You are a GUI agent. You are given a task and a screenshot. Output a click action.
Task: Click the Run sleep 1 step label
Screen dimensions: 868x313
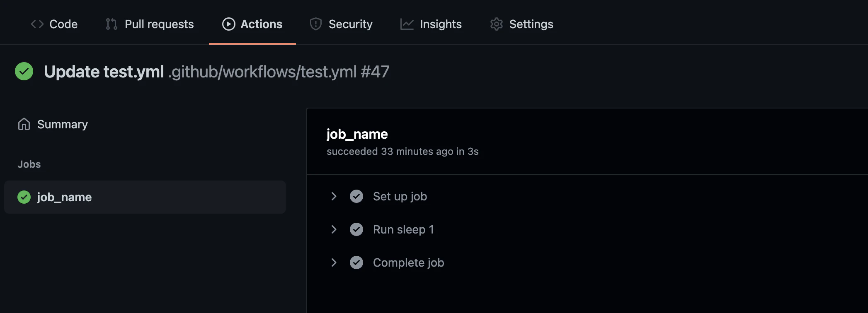click(x=403, y=229)
